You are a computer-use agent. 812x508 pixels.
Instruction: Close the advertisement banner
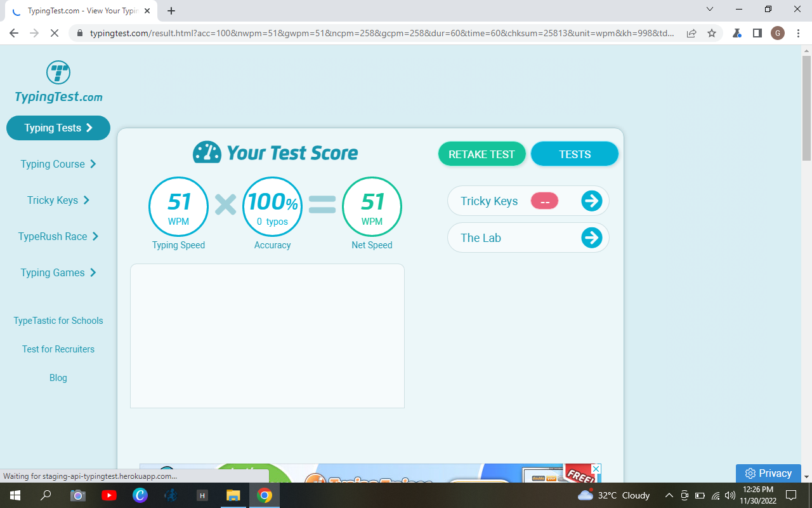tap(595, 469)
